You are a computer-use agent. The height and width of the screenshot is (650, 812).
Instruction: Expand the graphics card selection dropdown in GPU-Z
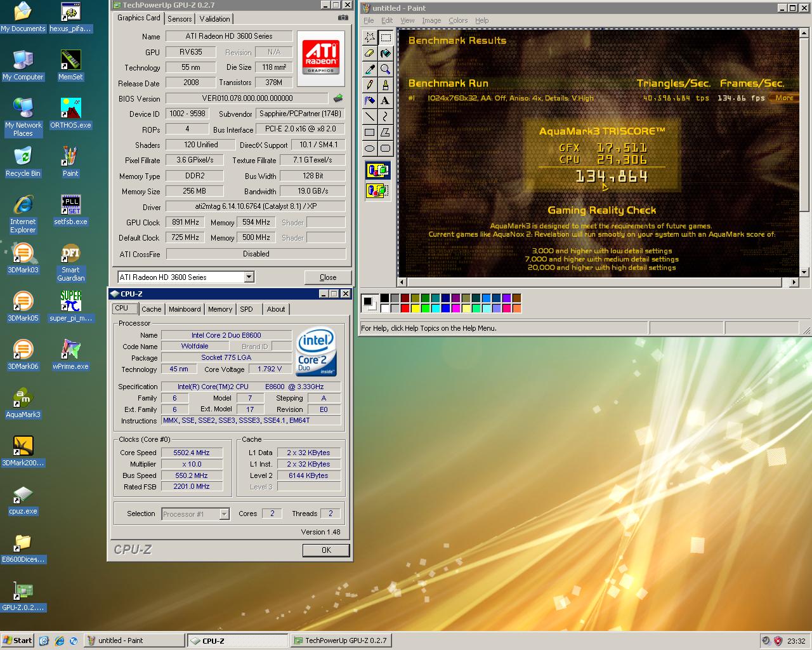point(249,277)
